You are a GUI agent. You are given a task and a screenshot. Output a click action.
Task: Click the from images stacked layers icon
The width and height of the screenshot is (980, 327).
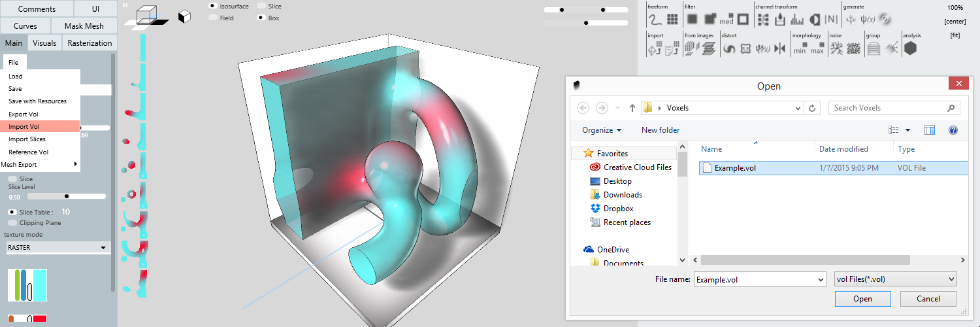tap(709, 48)
